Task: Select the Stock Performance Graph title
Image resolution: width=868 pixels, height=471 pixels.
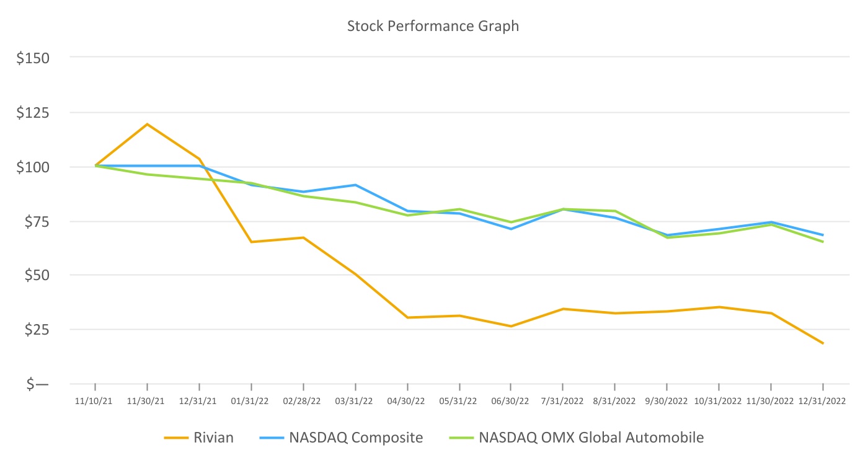Action: tap(433, 27)
